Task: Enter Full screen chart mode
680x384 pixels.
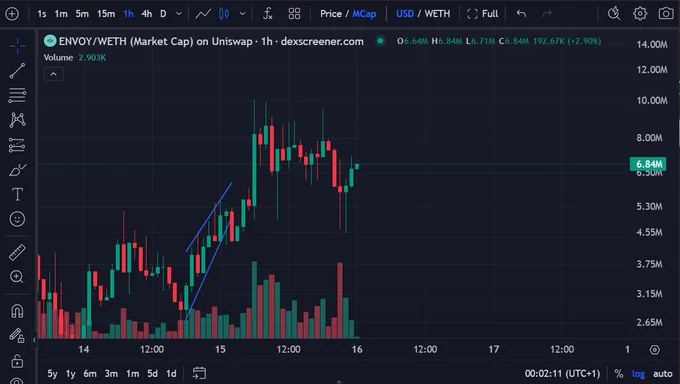Action: tap(483, 14)
